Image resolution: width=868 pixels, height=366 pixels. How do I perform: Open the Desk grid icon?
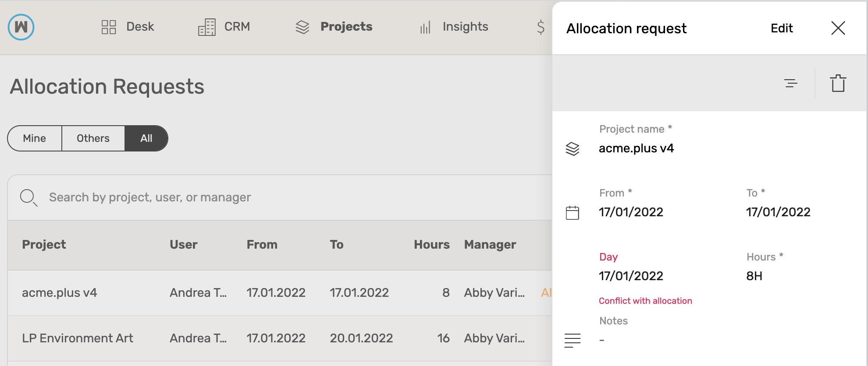click(109, 27)
